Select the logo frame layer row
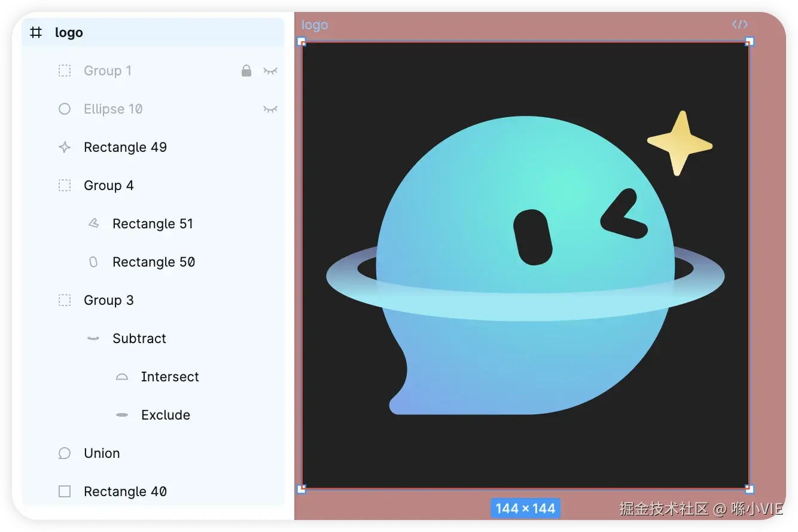Image resolution: width=798 pixels, height=532 pixels. coord(153,32)
